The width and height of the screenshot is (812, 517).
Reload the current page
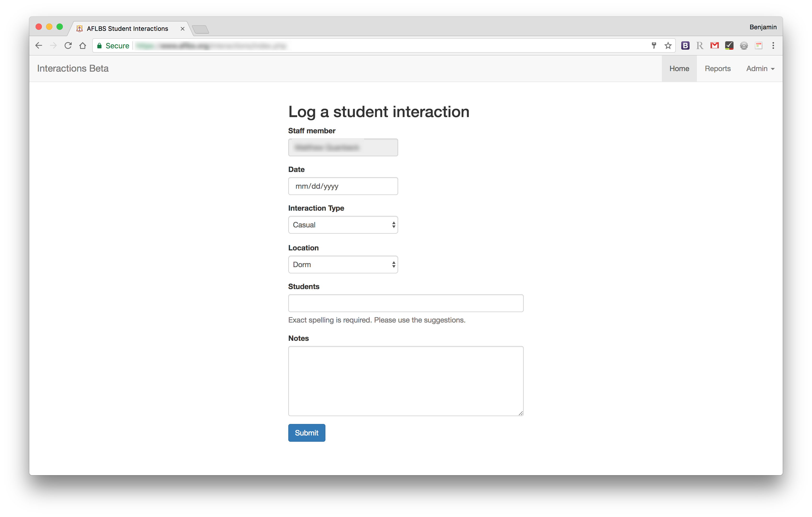[68, 45]
